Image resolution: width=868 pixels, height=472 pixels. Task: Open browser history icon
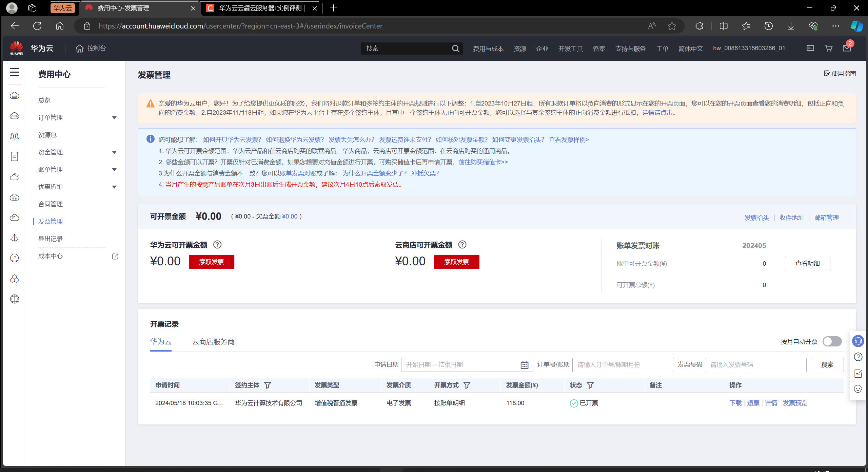pyautogui.click(x=768, y=26)
